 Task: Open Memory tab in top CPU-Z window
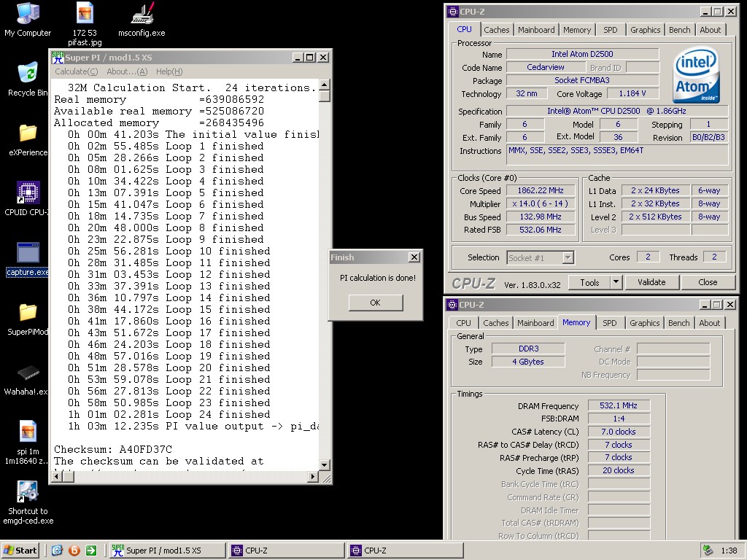577,29
